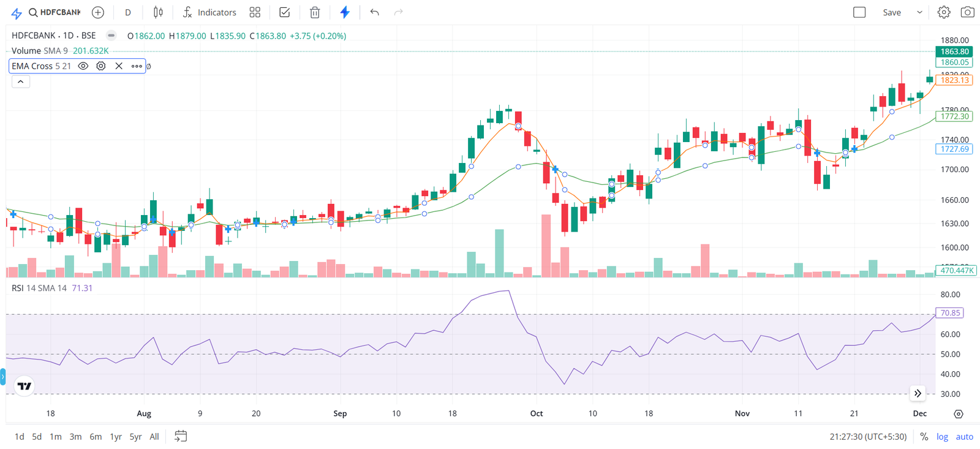The image size is (980, 449).
Task: Select the RSI 14 SMA 14 legend
Action: (39, 288)
